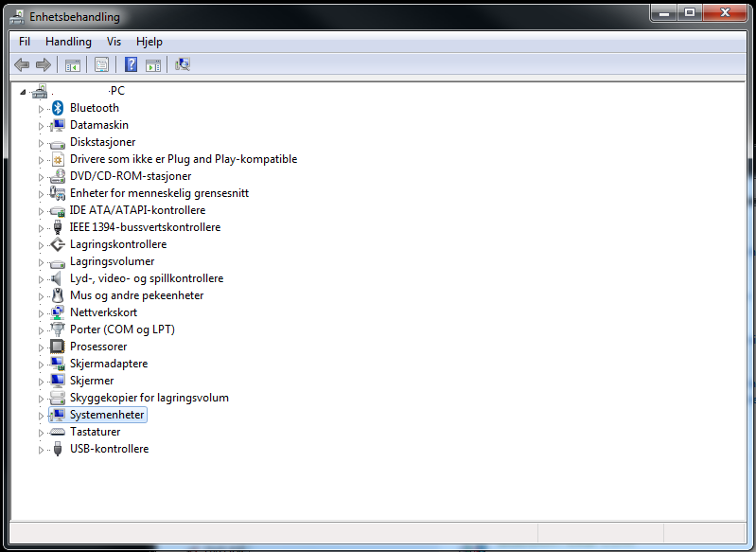Expand the USB-kontrollere category
The width and height of the screenshot is (756, 552).
(41, 450)
